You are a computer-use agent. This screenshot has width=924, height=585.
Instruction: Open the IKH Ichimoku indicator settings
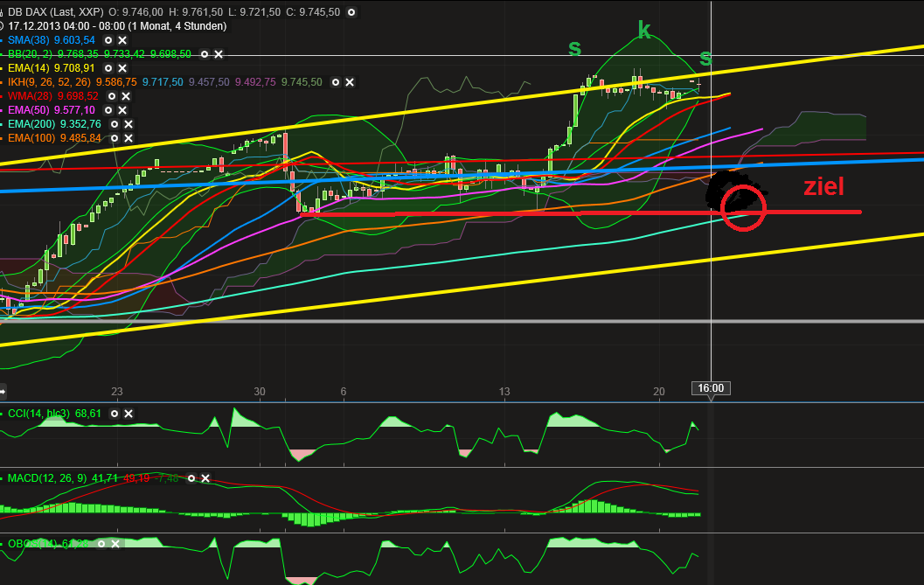coord(336,82)
